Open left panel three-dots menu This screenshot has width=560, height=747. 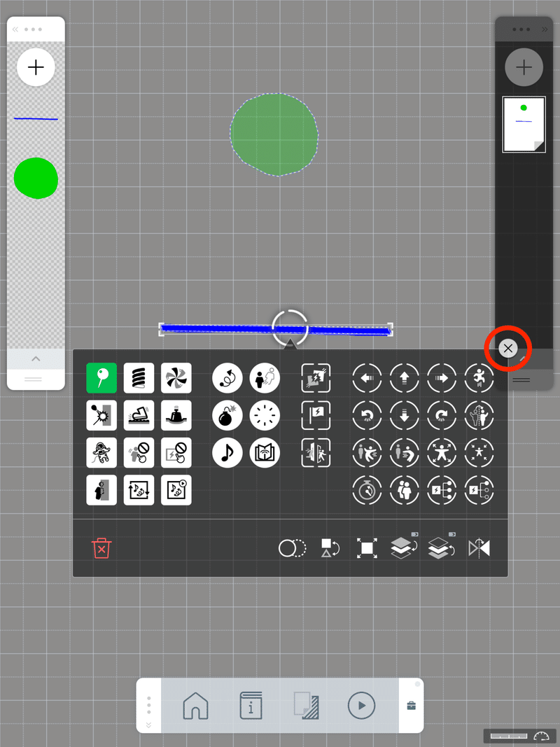tap(33, 29)
